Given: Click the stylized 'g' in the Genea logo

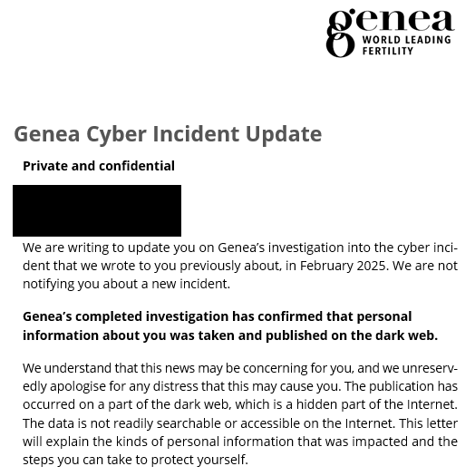Looking at the screenshot, I should pyautogui.click(x=341, y=33).
